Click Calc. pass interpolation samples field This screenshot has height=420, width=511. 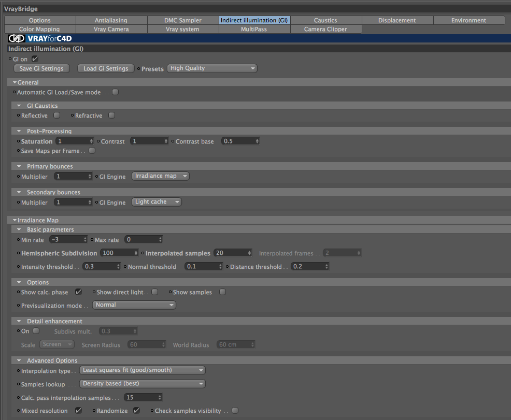click(143, 397)
